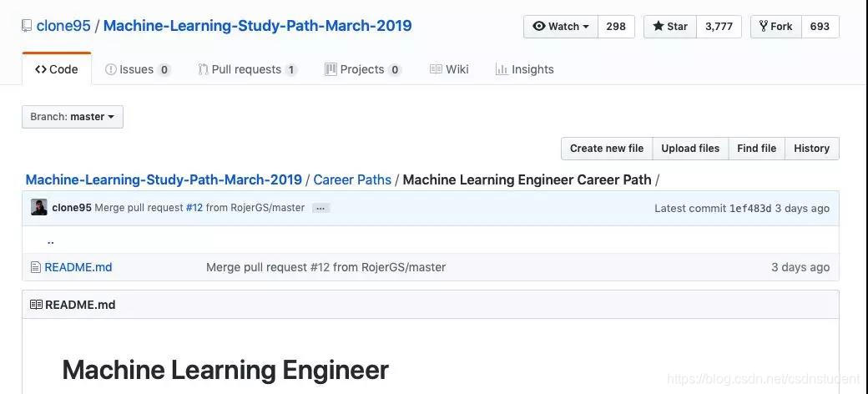This screenshot has width=868, height=394.
Task: Click the Insights graph icon
Action: pyautogui.click(x=502, y=69)
